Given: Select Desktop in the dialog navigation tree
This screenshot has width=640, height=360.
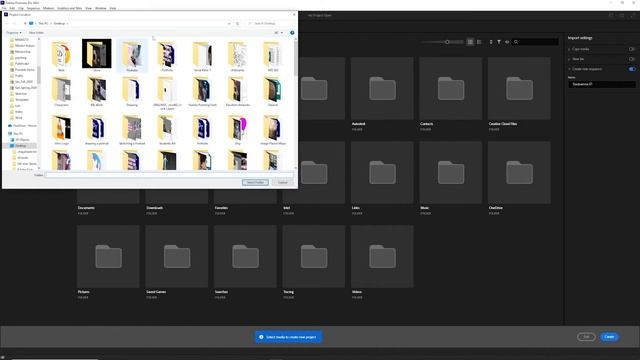Looking at the screenshot, I should [20, 146].
